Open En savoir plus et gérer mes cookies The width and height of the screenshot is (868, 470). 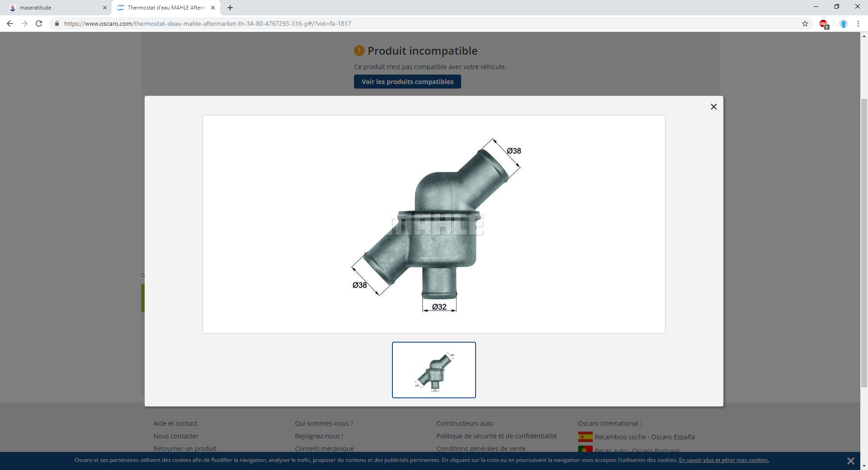724,460
